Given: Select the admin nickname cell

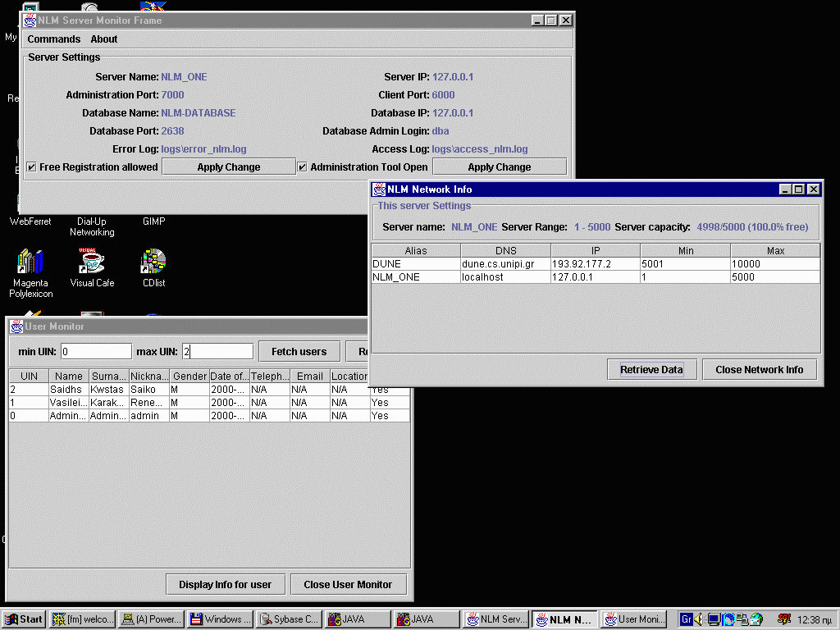Looking at the screenshot, I should pos(149,416).
